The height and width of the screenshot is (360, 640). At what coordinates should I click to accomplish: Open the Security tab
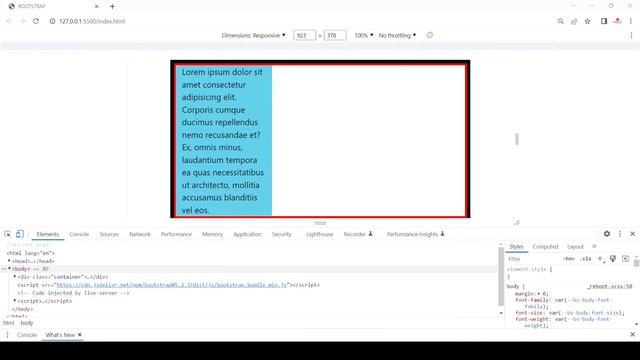tap(282, 234)
